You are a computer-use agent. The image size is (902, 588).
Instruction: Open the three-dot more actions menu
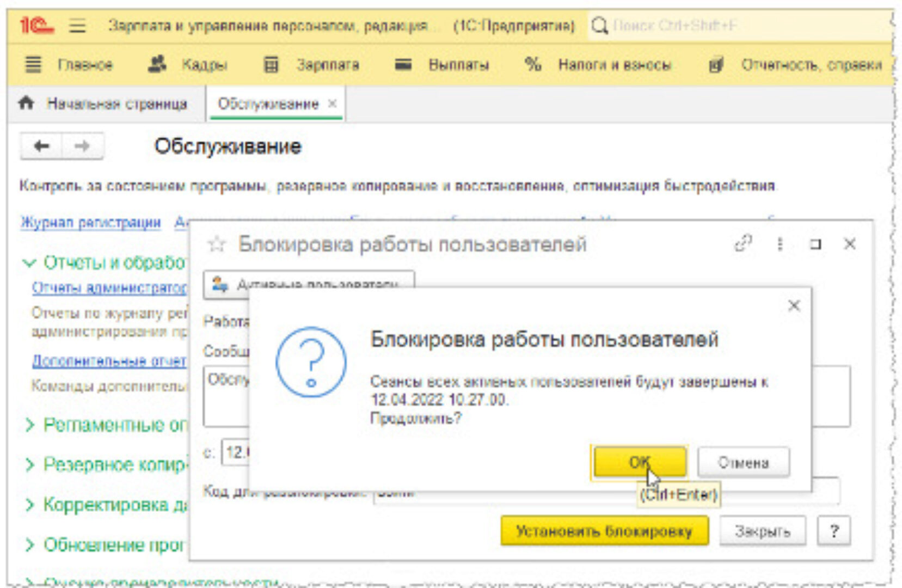coord(780,244)
